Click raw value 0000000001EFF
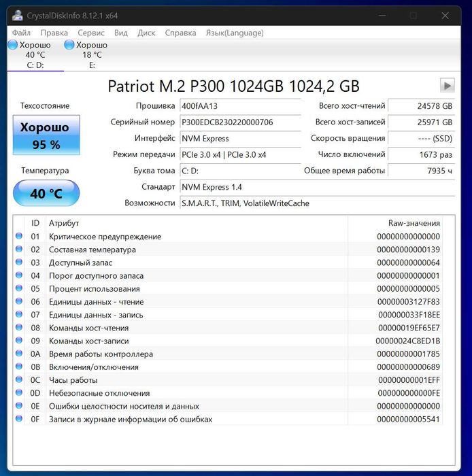 409,379
